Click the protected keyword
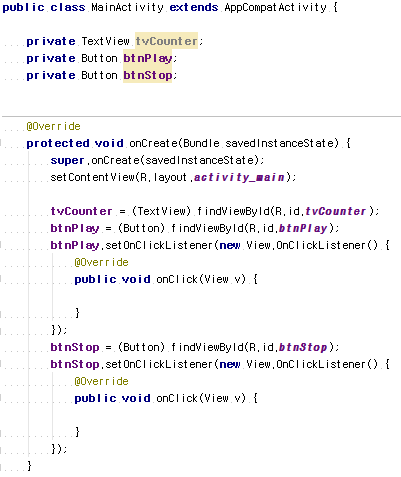 click(58, 144)
